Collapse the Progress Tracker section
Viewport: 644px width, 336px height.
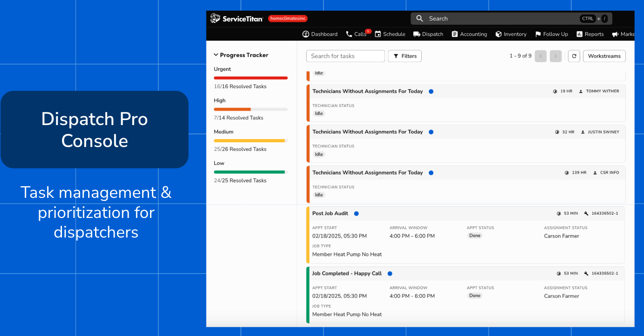click(x=215, y=55)
